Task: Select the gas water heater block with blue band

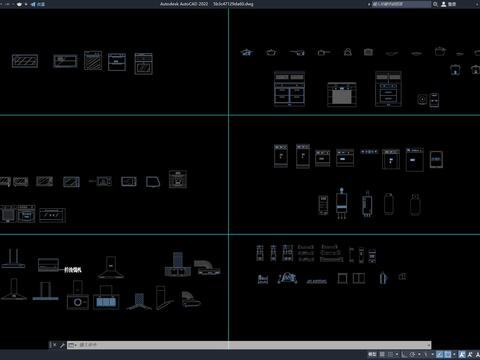Action: click(x=341, y=203)
